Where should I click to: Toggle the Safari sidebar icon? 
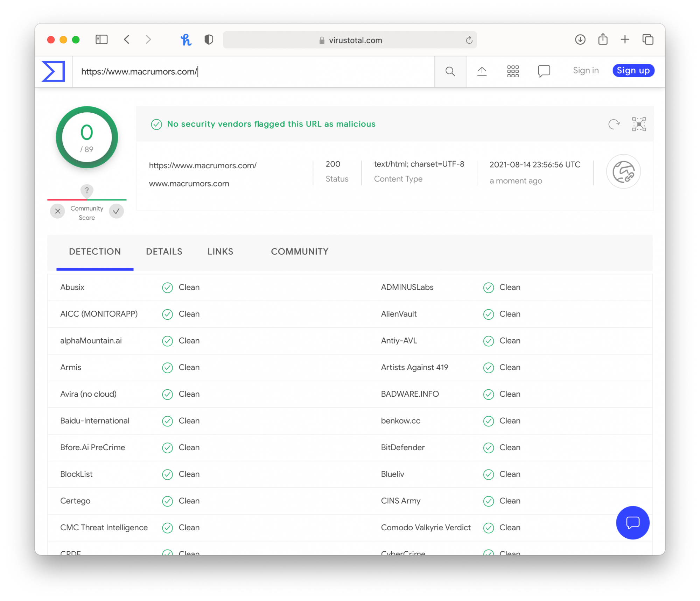pyautogui.click(x=101, y=40)
